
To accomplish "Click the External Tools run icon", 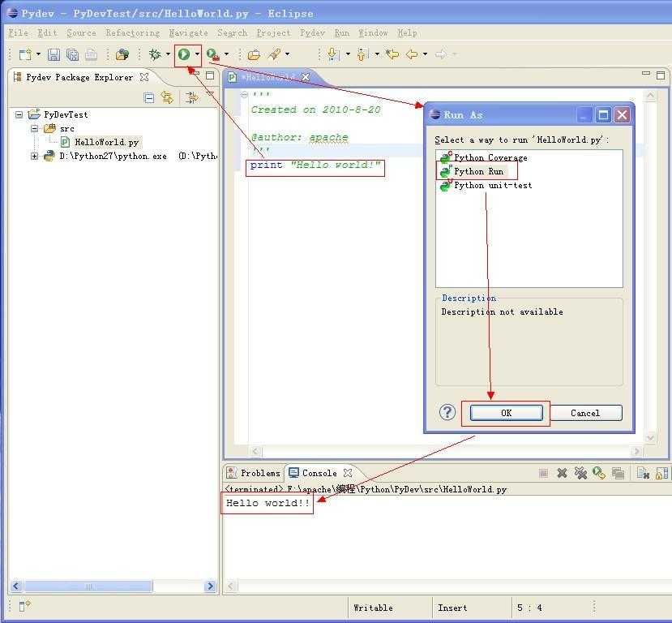I will [x=213, y=54].
